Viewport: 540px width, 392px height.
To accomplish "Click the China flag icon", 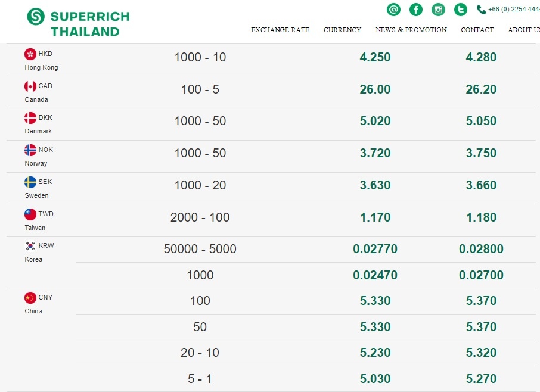I will pos(30,298).
